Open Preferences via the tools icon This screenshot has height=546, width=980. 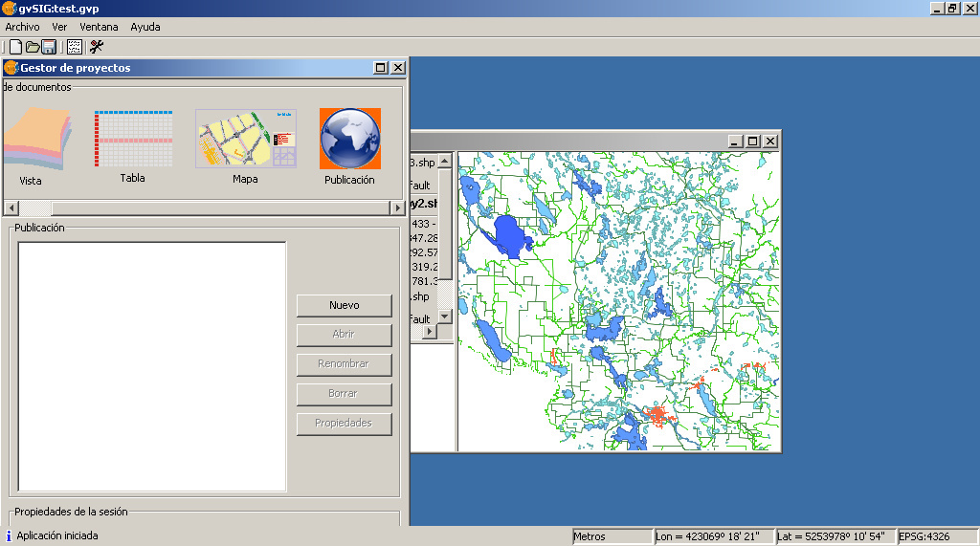[96, 47]
